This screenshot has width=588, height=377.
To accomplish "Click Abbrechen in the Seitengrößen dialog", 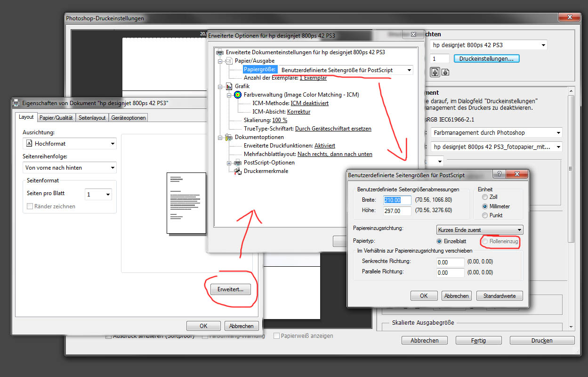I will tap(457, 296).
